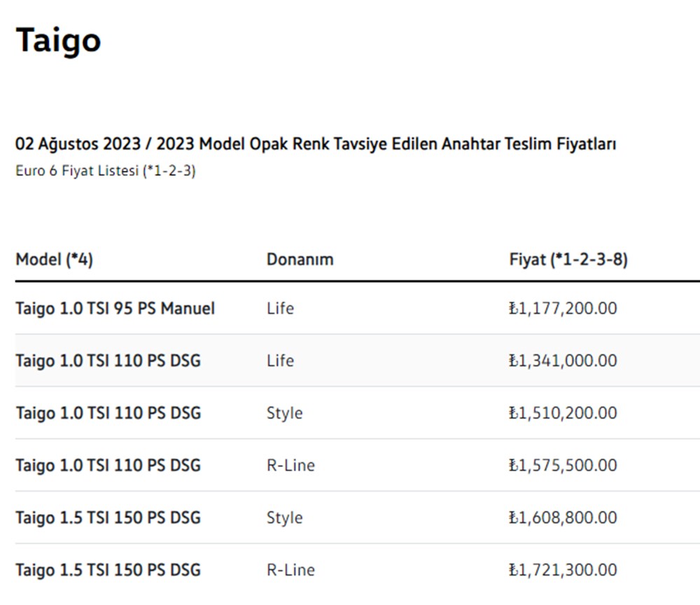Image resolution: width=700 pixels, height=605 pixels.
Task: Click the ₺1,510,200.00 price cell
Action: [x=563, y=413]
